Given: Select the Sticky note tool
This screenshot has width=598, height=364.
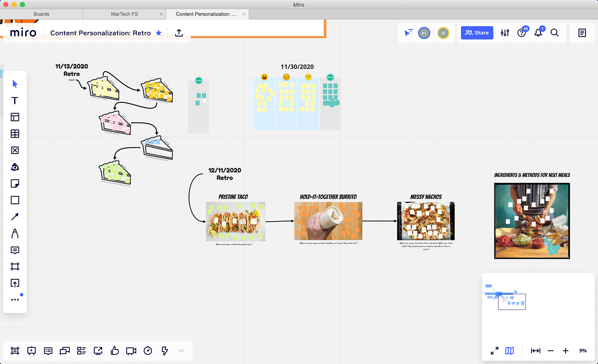Looking at the screenshot, I should point(15,183).
